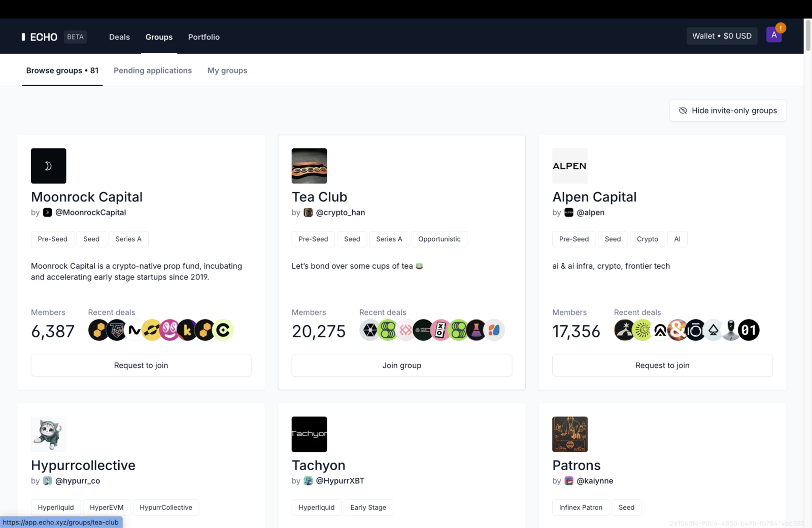Open the orange ampersand deal icon in Alpen Capital
The width and height of the screenshot is (812, 528).
pos(678,330)
